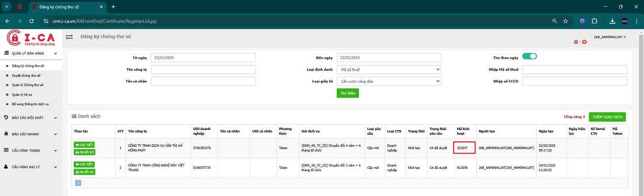Viewport: 644px width, 196px height.
Task: View site information icon in address bar
Action: coord(46,21)
